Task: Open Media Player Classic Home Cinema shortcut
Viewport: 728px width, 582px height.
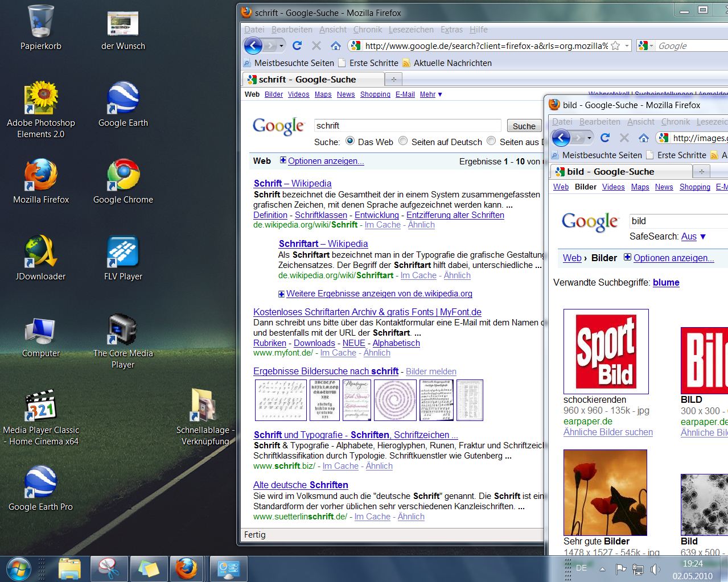Action: pyautogui.click(x=40, y=417)
